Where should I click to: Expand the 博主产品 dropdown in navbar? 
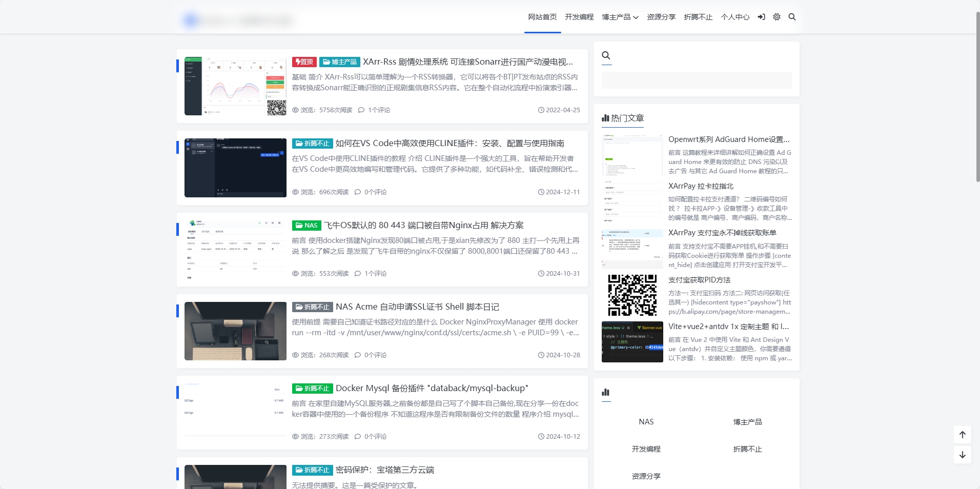(620, 17)
